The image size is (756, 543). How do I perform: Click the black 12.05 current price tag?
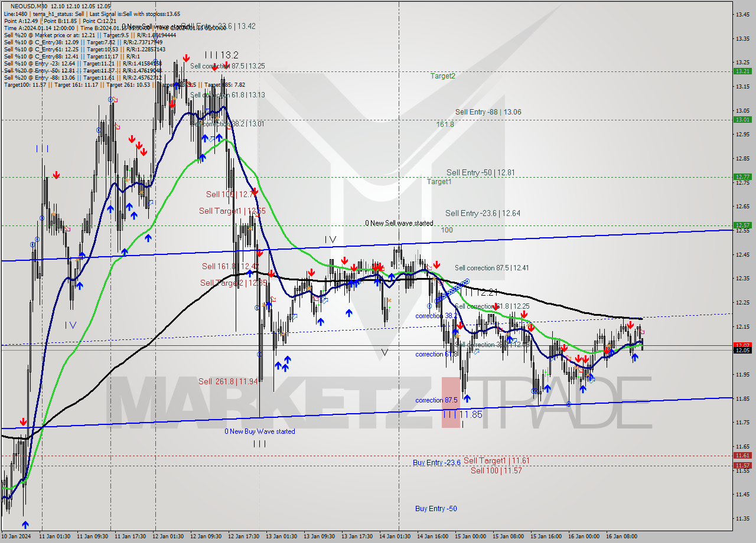(742, 350)
